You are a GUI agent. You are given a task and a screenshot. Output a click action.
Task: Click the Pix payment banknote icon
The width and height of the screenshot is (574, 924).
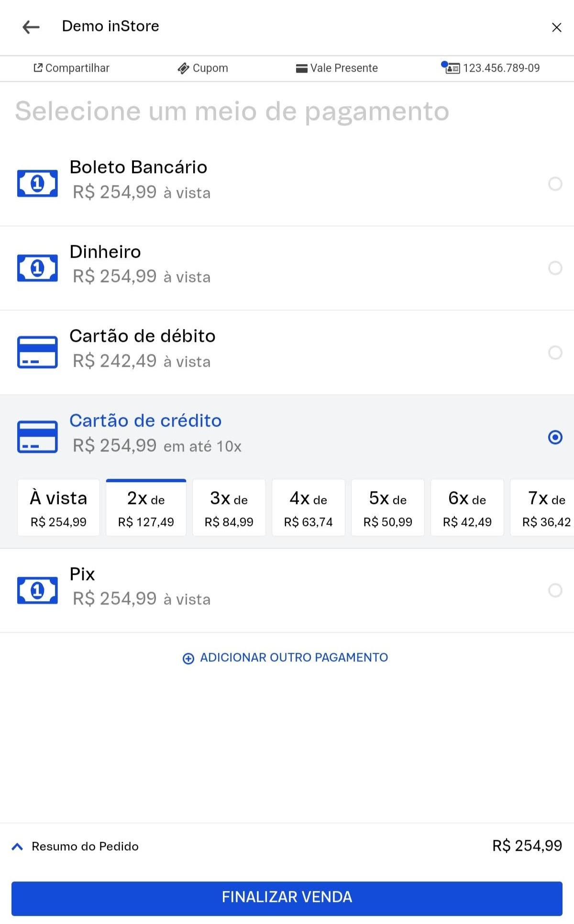point(37,590)
